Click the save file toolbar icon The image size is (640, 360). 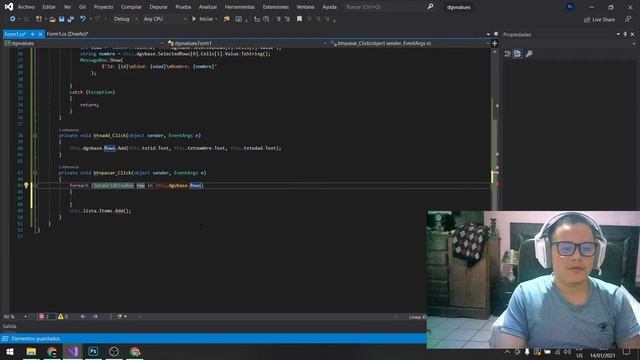click(61, 19)
